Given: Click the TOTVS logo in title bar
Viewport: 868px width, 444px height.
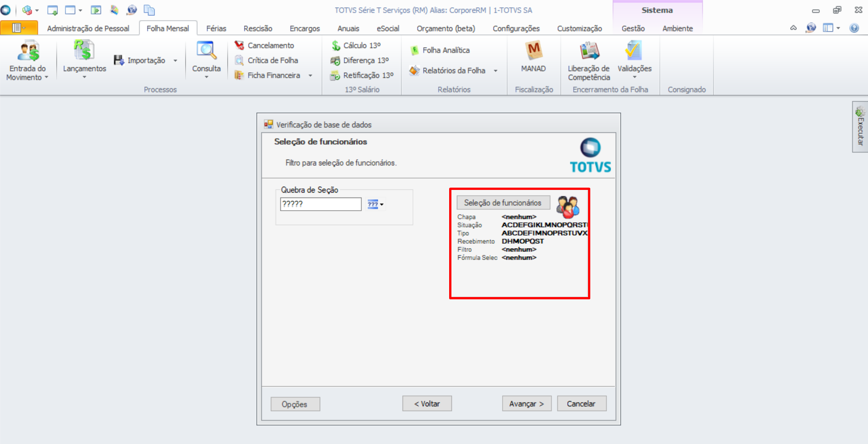Looking at the screenshot, I should [x=5, y=10].
